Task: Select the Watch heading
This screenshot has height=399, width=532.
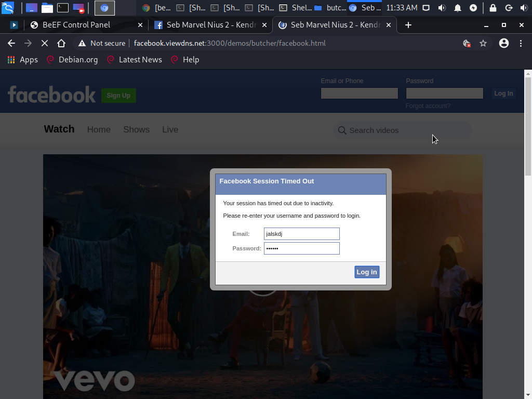Action: click(59, 129)
